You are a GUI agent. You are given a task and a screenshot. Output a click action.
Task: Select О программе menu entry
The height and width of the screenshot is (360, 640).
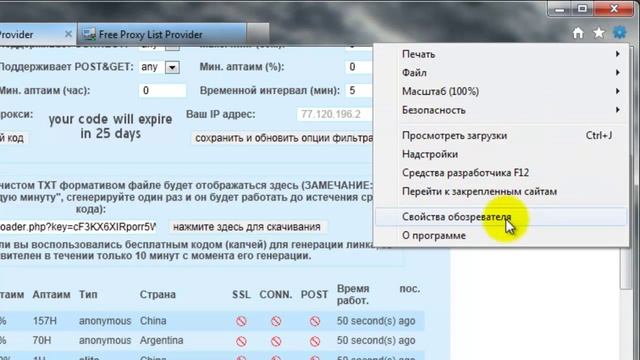coord(501,236)
